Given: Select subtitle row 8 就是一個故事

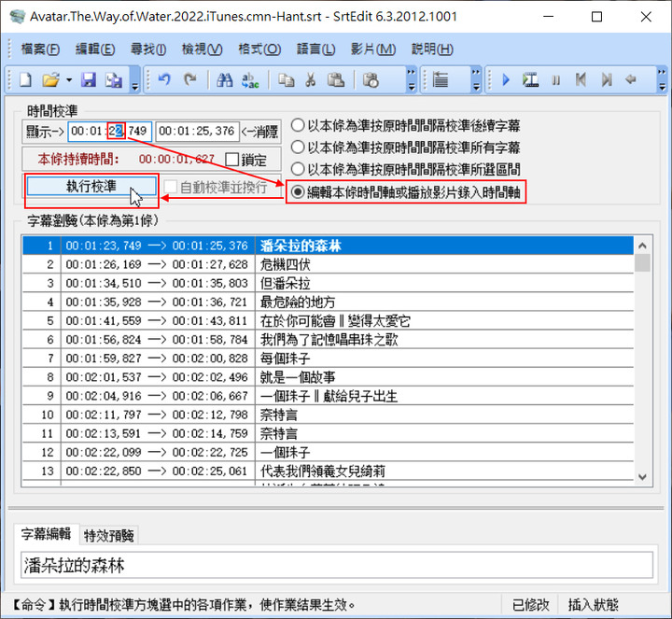Looking at the screenshot, I should click(328, 377).
